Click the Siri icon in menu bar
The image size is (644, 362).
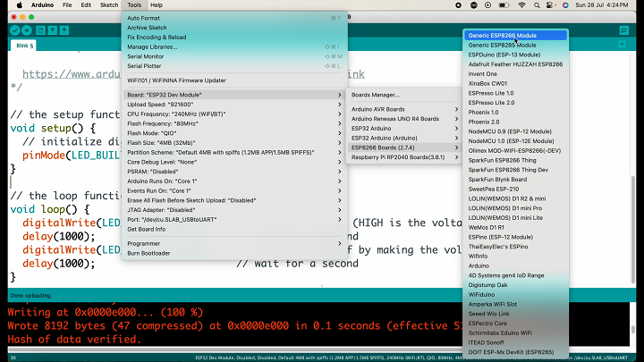(565, 5)
